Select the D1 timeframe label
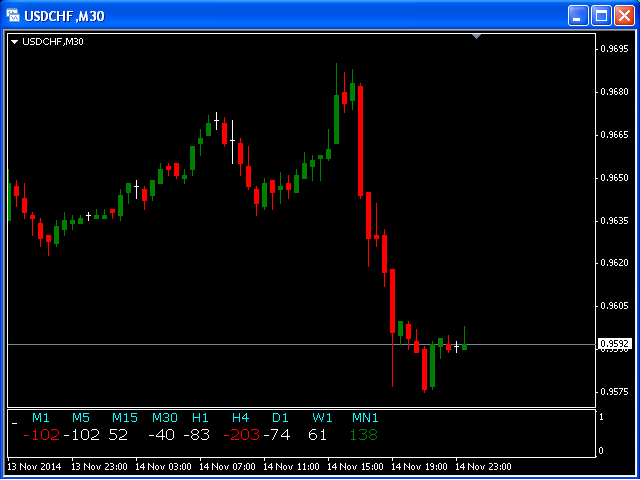This screenshot has height=480, width=640. pyautogui.click(x=280, y=417)
